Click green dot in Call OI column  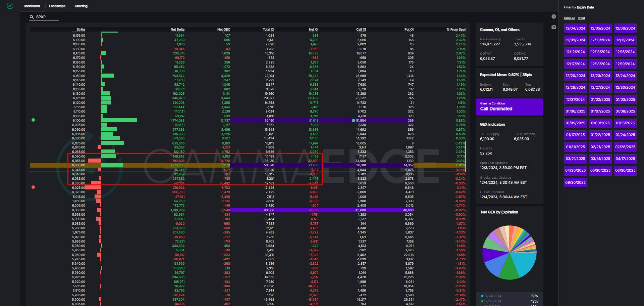[x=353, y=121]
